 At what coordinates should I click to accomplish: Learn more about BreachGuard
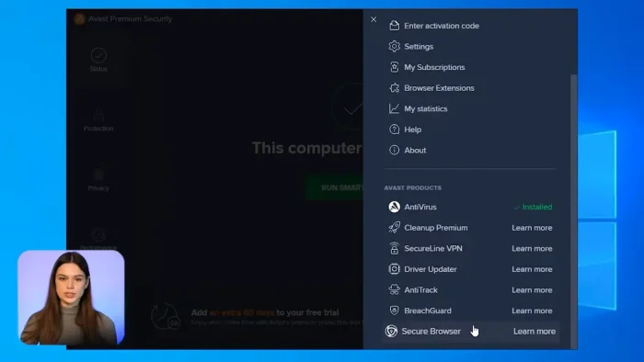[x=532, y=311]
